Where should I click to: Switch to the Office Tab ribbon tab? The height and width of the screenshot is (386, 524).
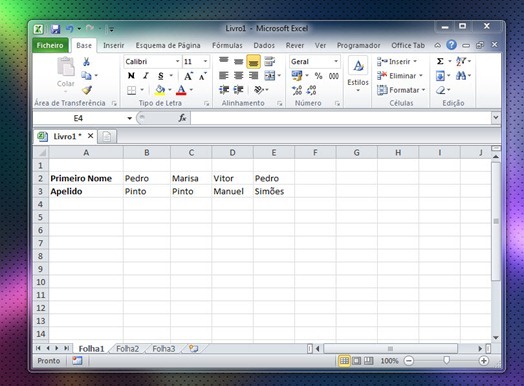pos(408,45)
